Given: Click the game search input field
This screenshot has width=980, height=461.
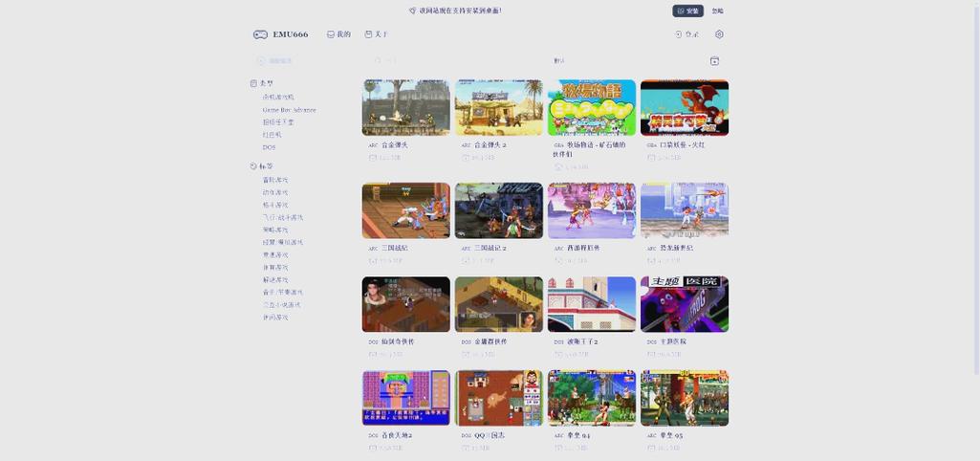Looking at the screenshot, I should 456,60.
